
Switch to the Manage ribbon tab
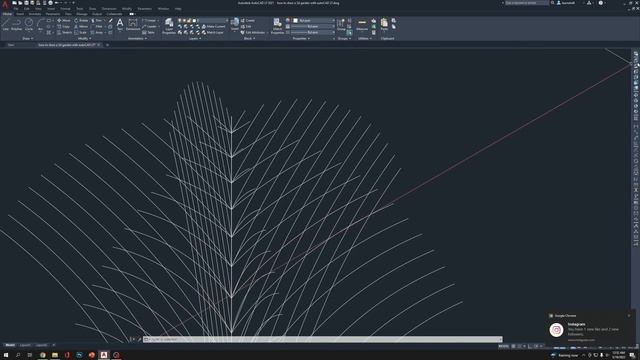pyautogui.click(x=82, y=14)
